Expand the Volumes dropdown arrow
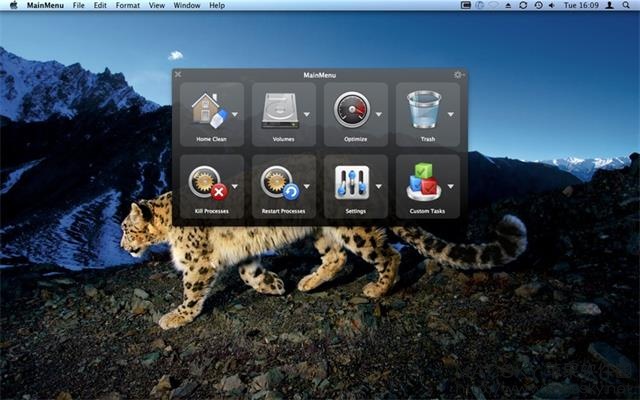The image size is (640, 400). click(307, 115)
